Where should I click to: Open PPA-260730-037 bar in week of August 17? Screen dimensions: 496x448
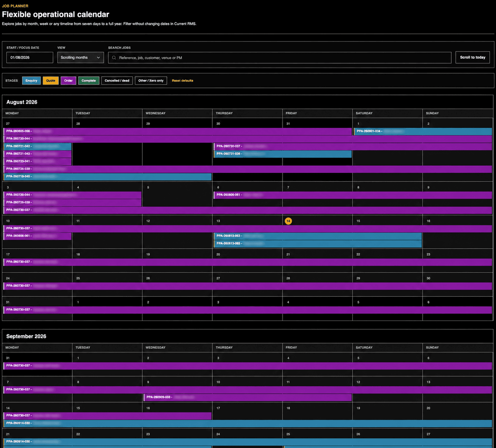coord(248,262)
